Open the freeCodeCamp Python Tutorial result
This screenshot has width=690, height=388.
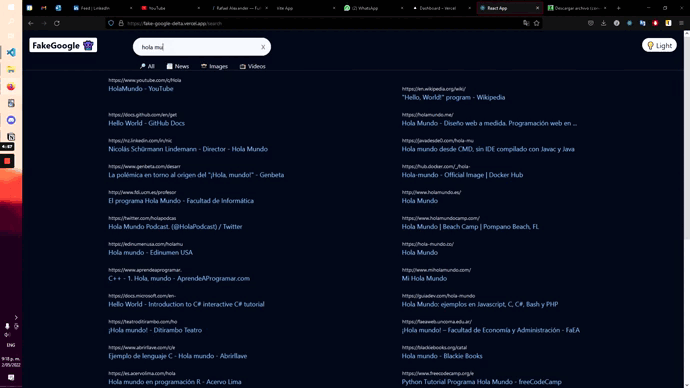(481, 382)
